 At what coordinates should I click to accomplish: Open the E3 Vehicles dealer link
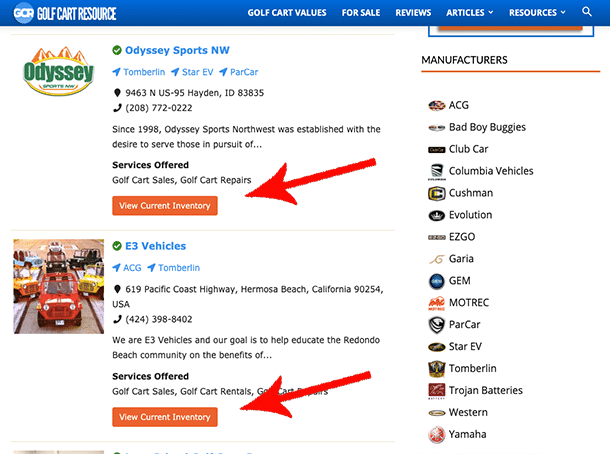point(156,246)
